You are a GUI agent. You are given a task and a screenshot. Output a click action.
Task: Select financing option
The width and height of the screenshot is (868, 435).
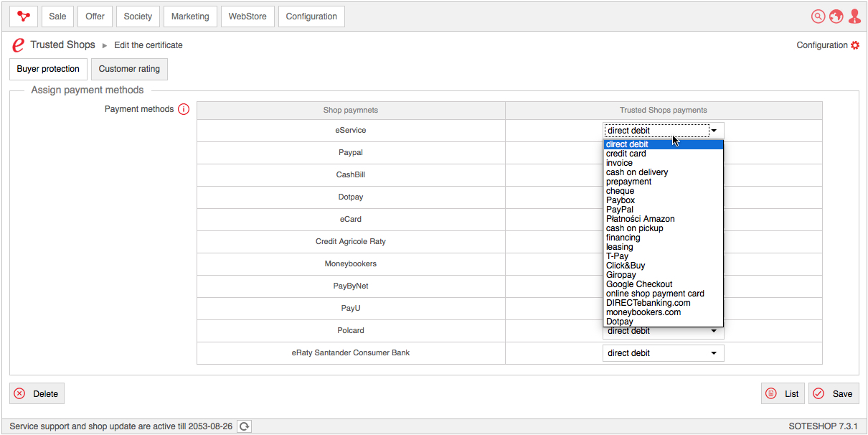(x=664, y=238)
